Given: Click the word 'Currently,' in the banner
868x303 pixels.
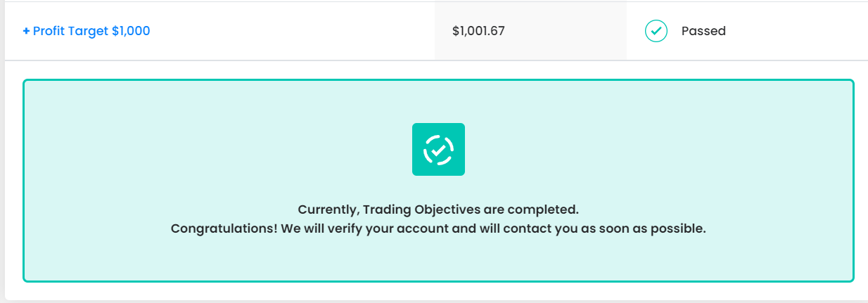Looking at the screenshot, I should coord(329,209).
